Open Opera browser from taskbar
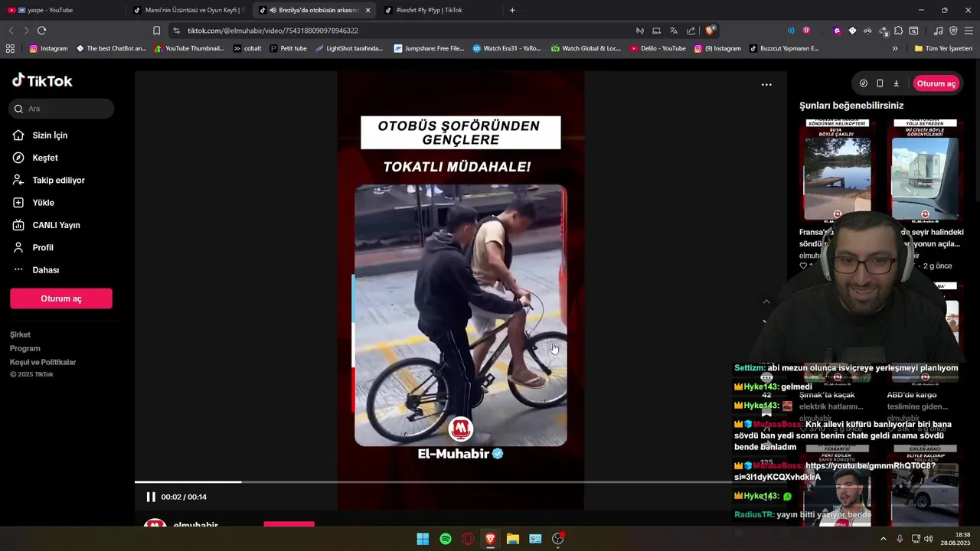980x551 pixels. [468, 539]
